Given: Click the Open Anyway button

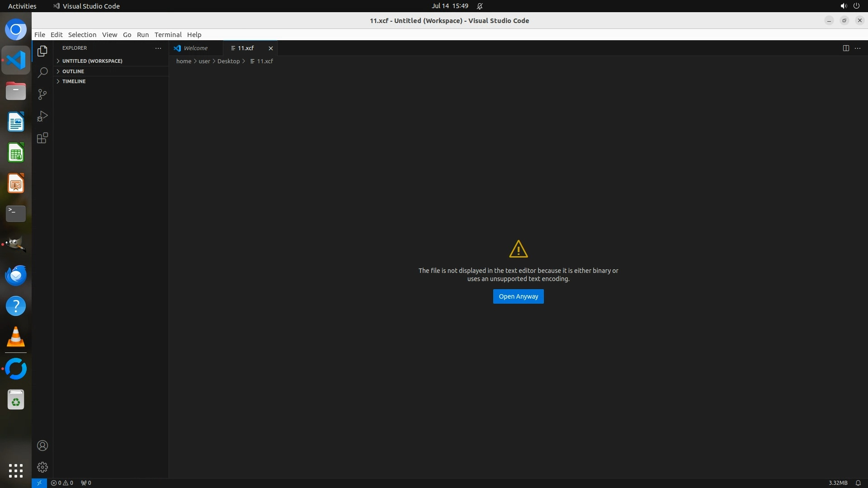Looking at the screenshot, I should coord(518,296).
